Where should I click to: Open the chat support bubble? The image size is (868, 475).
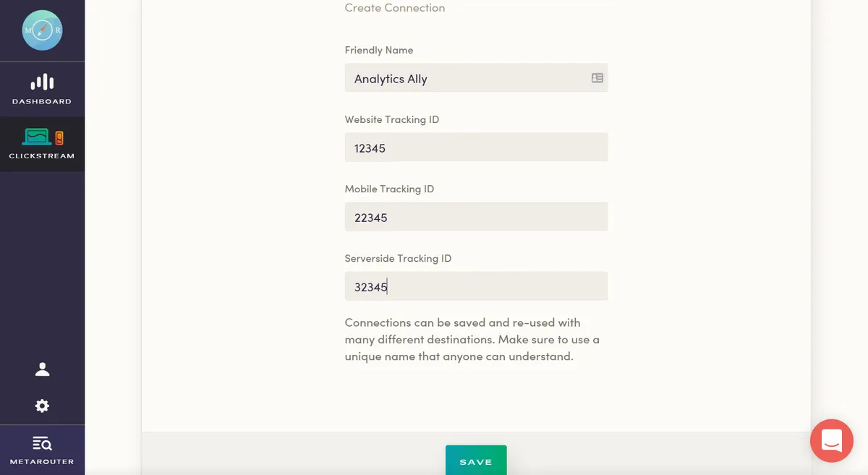pyautogui.click(x=831, y=440)
